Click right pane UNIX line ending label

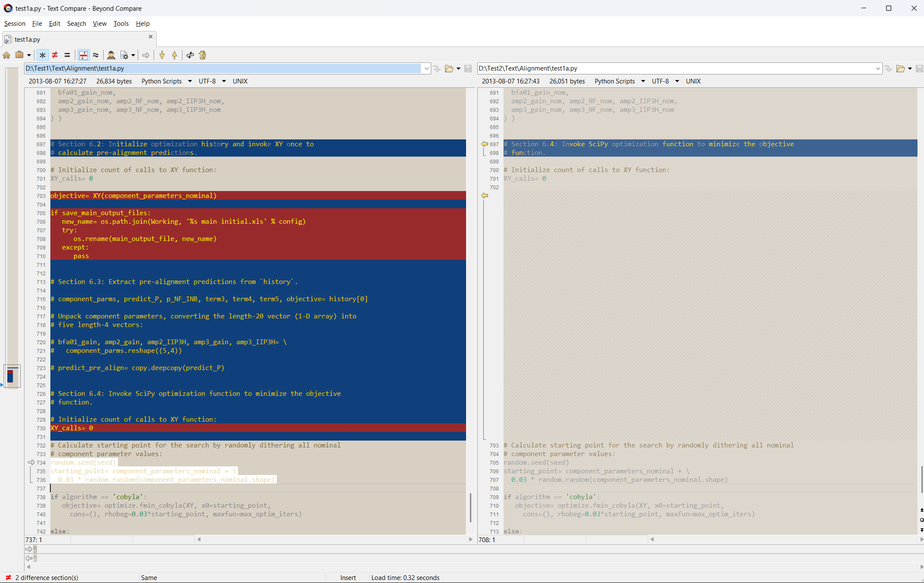pyautogui.click(x=693, y=81)
